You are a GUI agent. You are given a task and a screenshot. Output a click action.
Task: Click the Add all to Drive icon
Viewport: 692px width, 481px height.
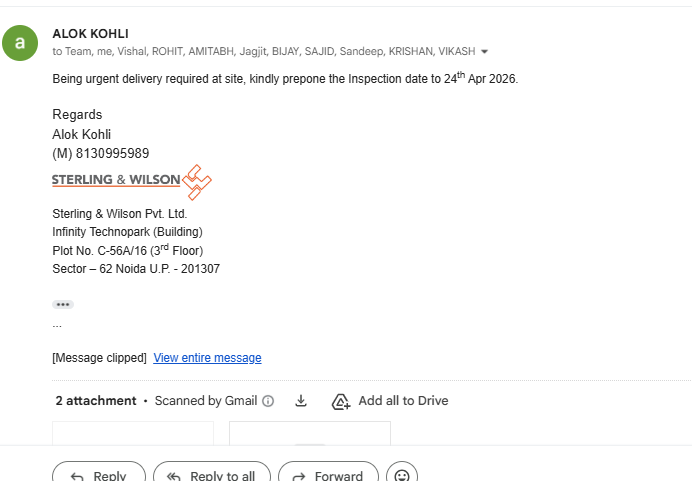click(341, 402)
